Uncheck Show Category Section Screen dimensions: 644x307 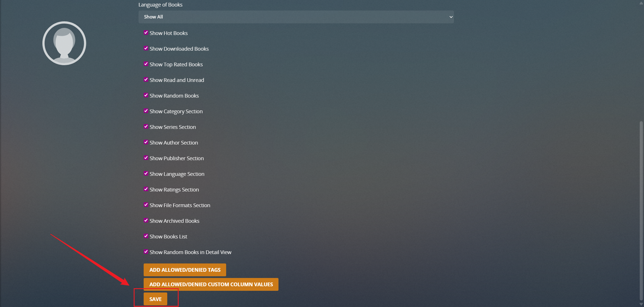[x=146, y=111]
